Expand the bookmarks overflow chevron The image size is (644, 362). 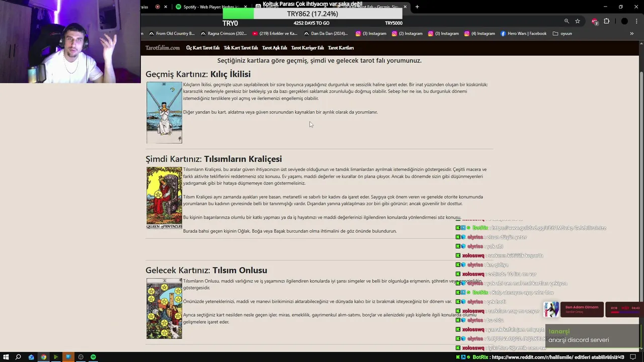tap(632, 34)
